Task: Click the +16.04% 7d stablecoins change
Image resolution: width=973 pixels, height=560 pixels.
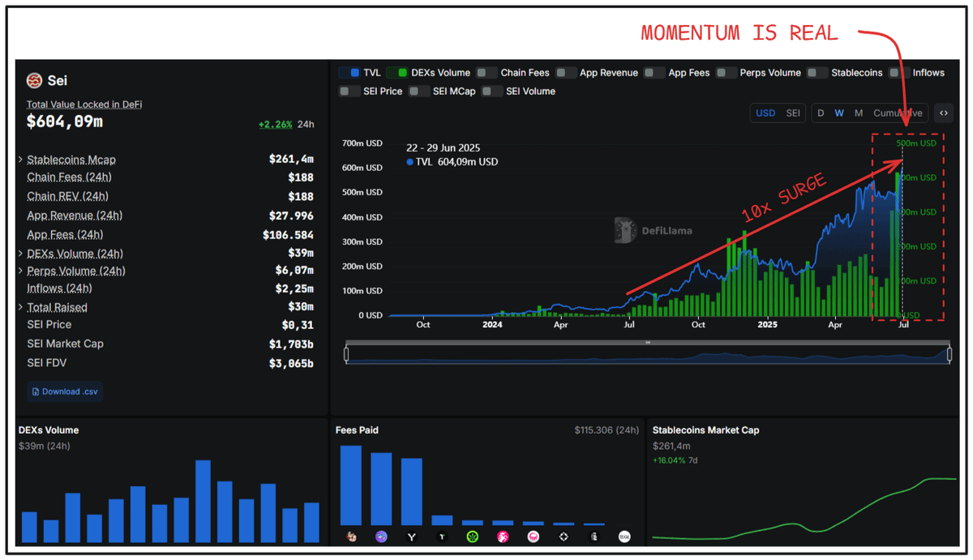Action: (x=675, y=460)
